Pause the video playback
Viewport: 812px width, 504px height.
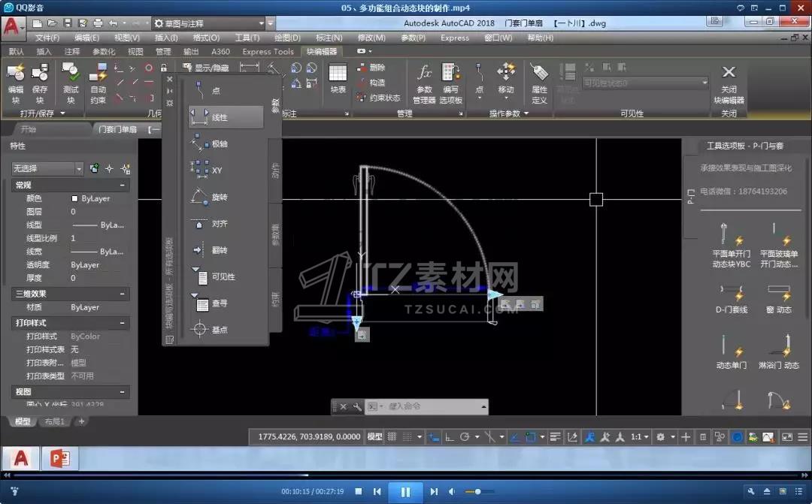(405, 492)
